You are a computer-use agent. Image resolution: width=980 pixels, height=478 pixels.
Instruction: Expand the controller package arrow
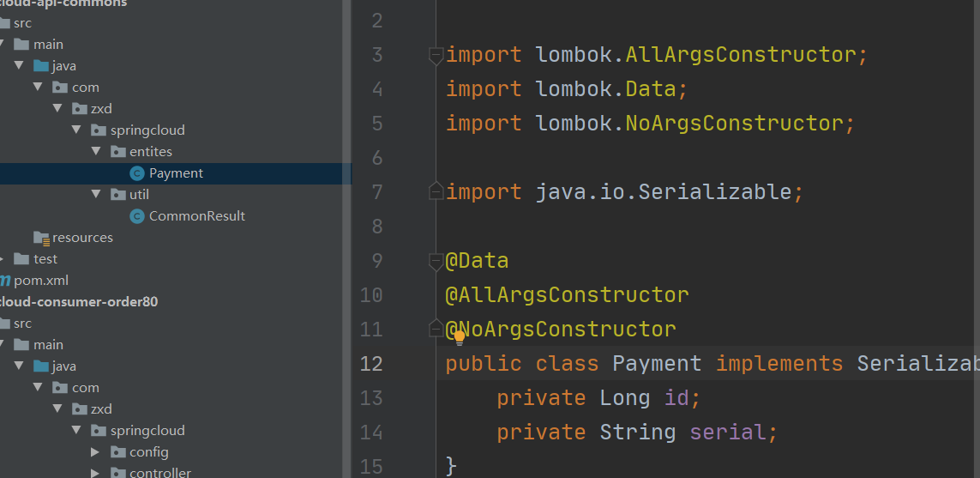coord(95,473)
